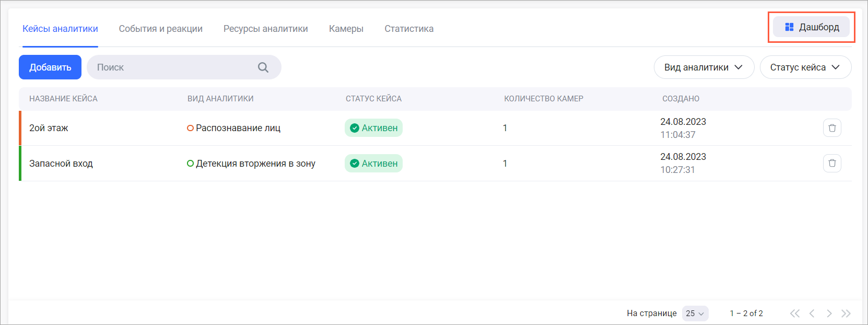Screen dimensions: 868x325
Task: Go to the first page of results
Action: coord(794,314)
